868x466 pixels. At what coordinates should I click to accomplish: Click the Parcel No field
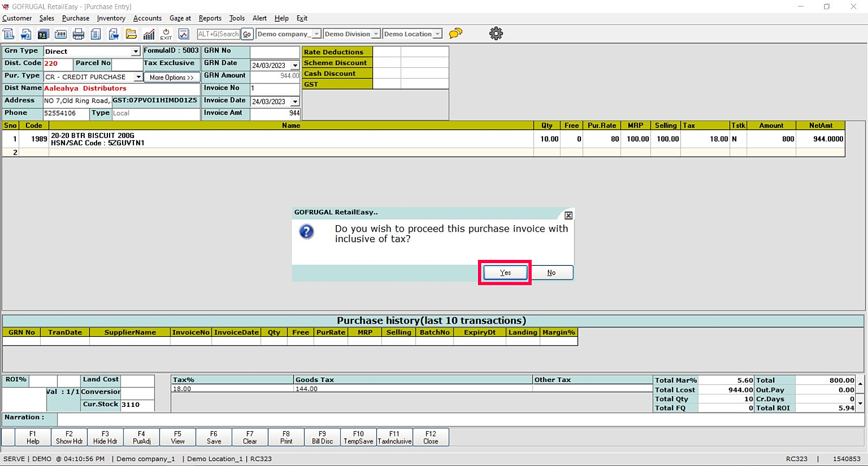(x=127, y=63)
